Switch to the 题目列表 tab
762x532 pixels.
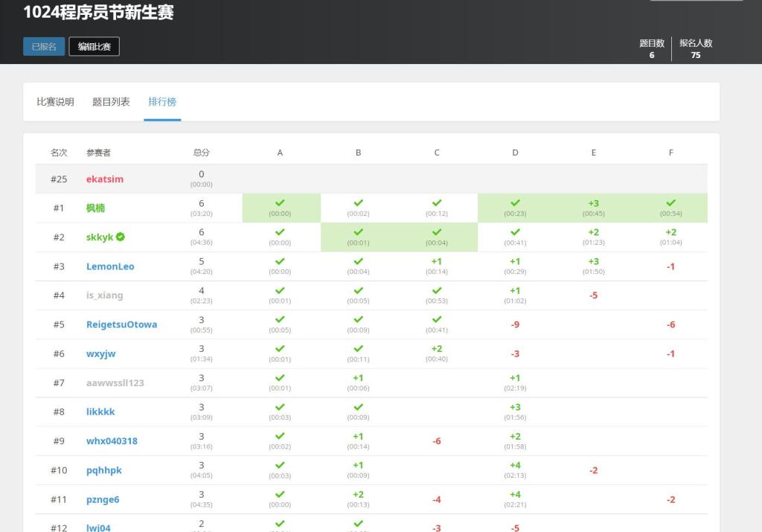click(x=111, y=101)
